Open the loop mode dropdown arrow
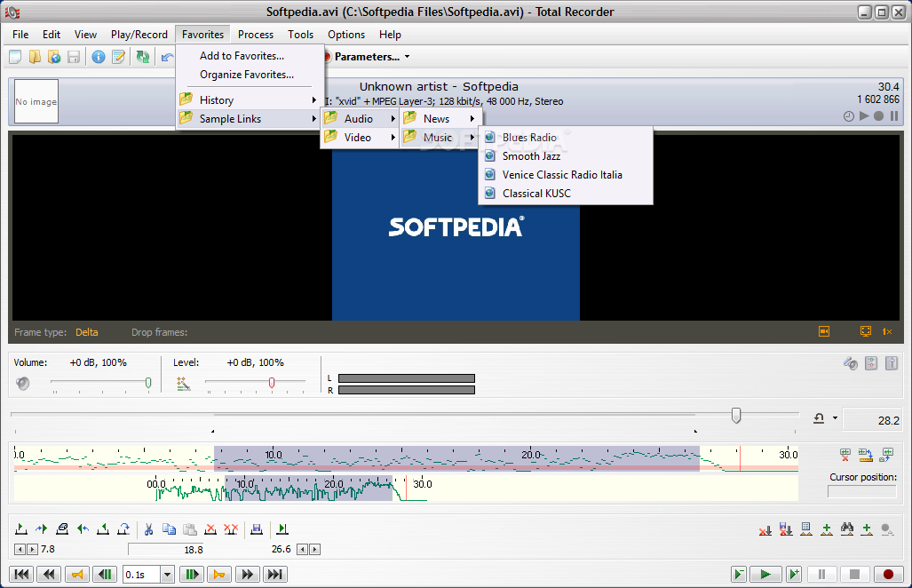The height and width of the screenshot is (588, 912). point(836,418)
